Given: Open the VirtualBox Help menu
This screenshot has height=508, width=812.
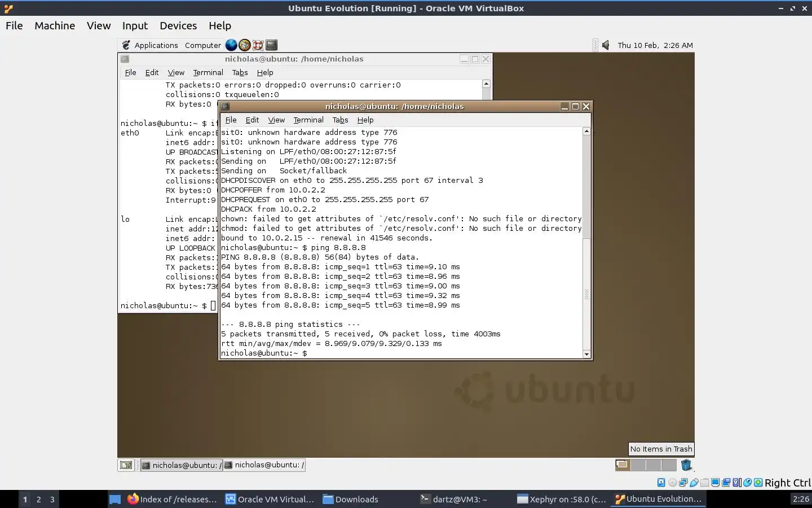Looking at the screenshot, I should point(220,25).
